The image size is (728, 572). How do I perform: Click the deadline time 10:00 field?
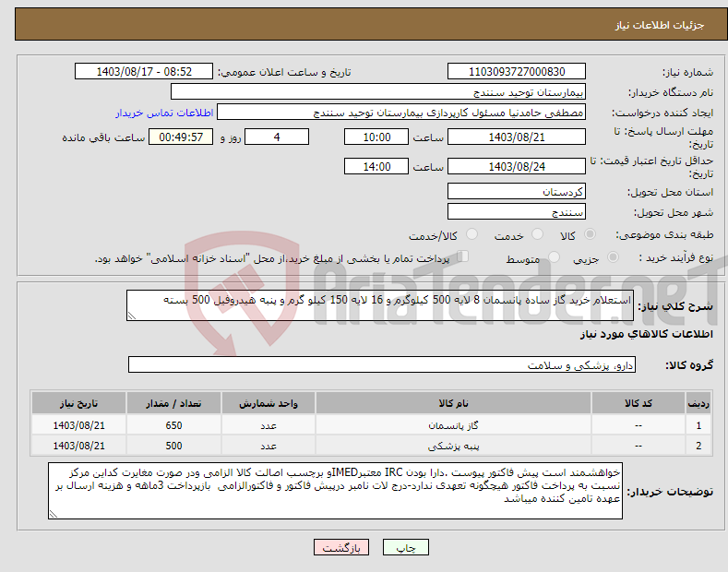pos(376,137)
